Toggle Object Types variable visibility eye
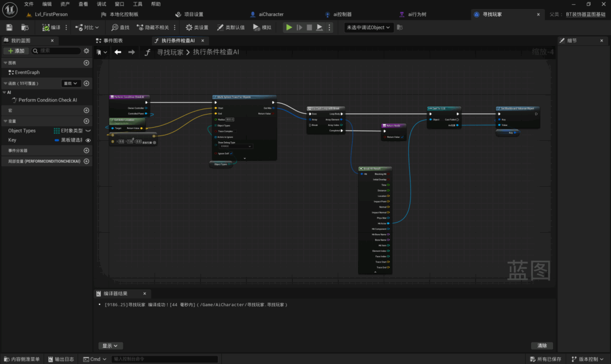Screen dimensions: 611x364 (x=88, y=131)
